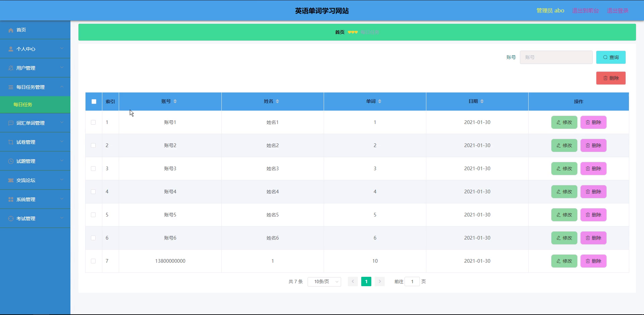The image size is (644, 315).
Task: Check the checkbox for row 账号2
Action: coord(93,146)
